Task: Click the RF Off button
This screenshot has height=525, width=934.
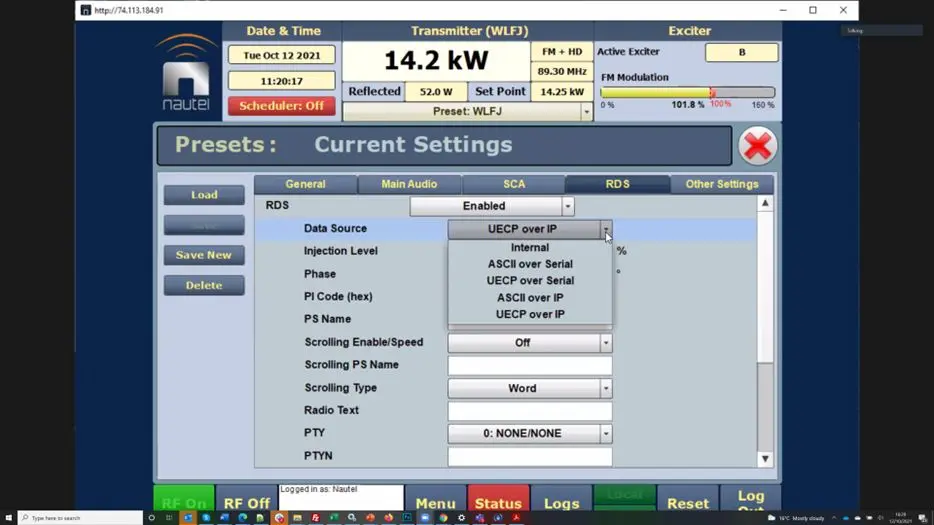Action: tap(246, 499)
